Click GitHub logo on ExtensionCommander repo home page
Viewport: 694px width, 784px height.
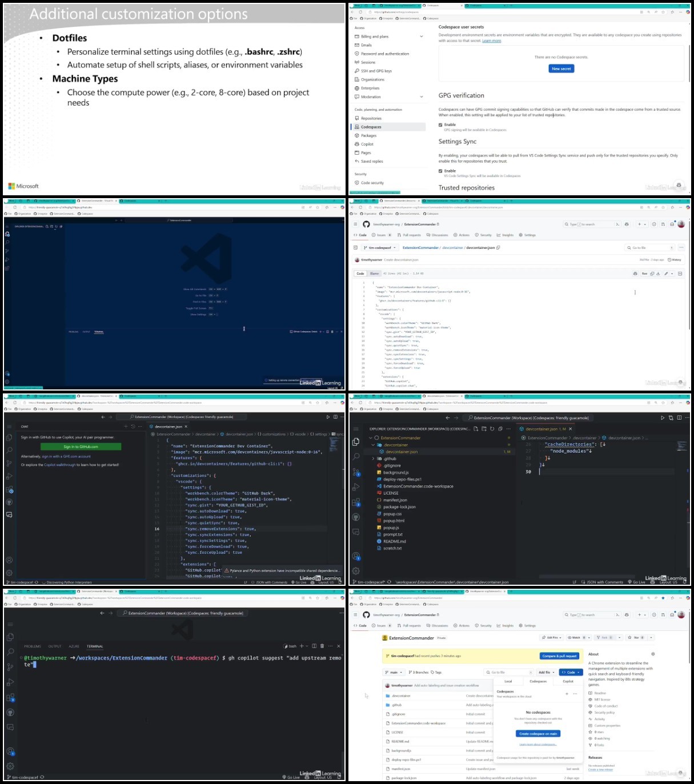pyautogui.click(x=366, y=615)
